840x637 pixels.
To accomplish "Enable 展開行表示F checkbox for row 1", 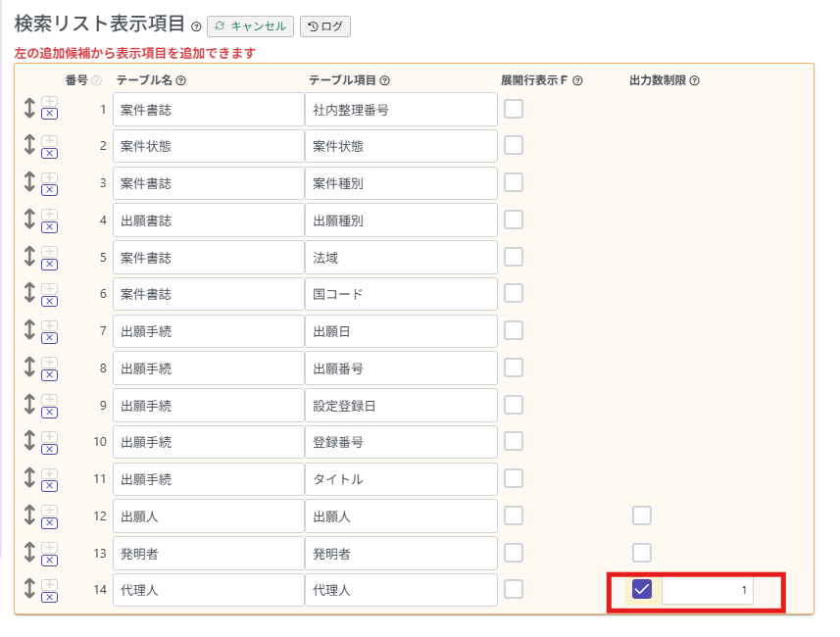I will (x=514, y=109).
